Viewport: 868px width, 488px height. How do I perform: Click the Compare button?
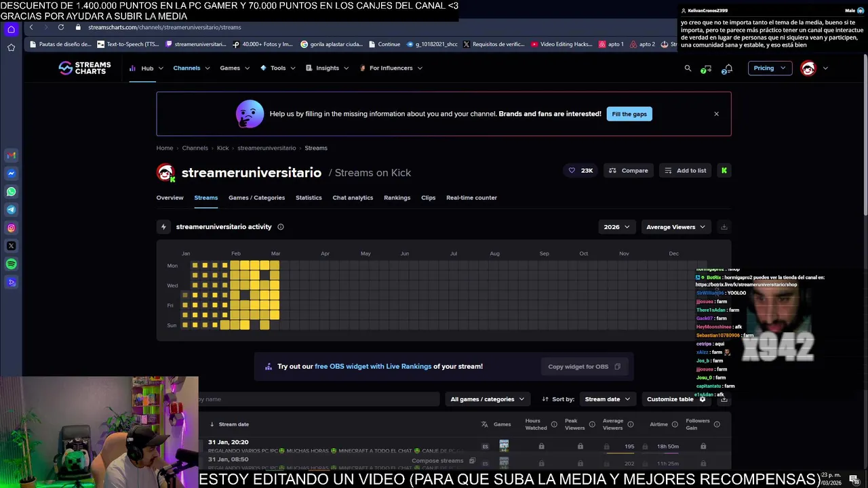point(629,171)
